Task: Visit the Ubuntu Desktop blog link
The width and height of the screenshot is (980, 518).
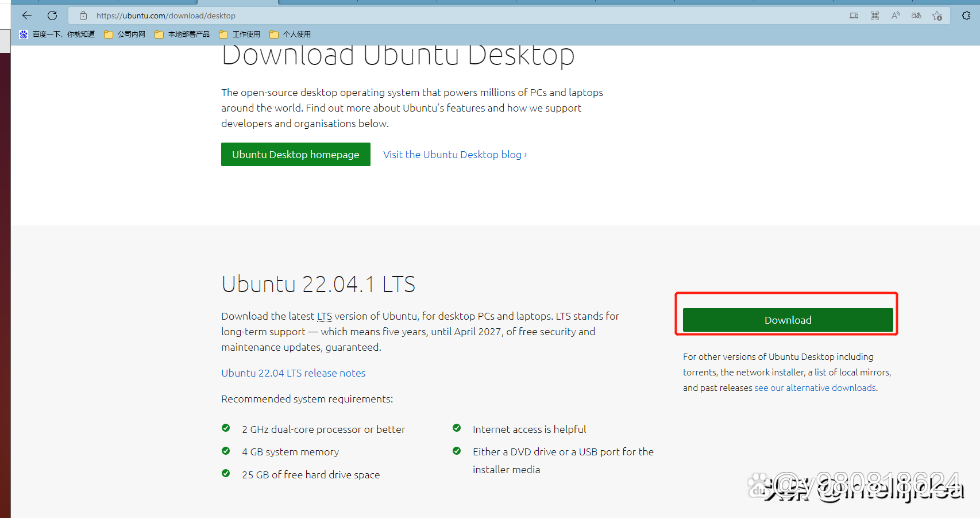Action: 455,155
